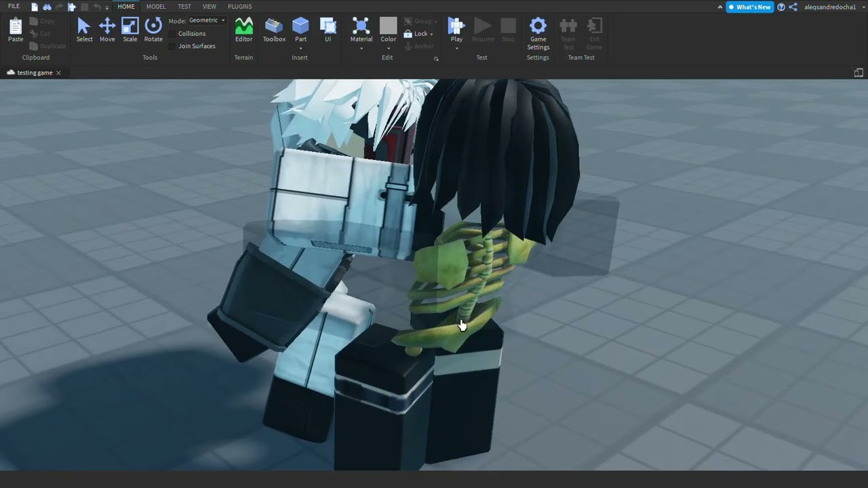
Task: Activate the Rotate tool
Action: click(153, 30)
